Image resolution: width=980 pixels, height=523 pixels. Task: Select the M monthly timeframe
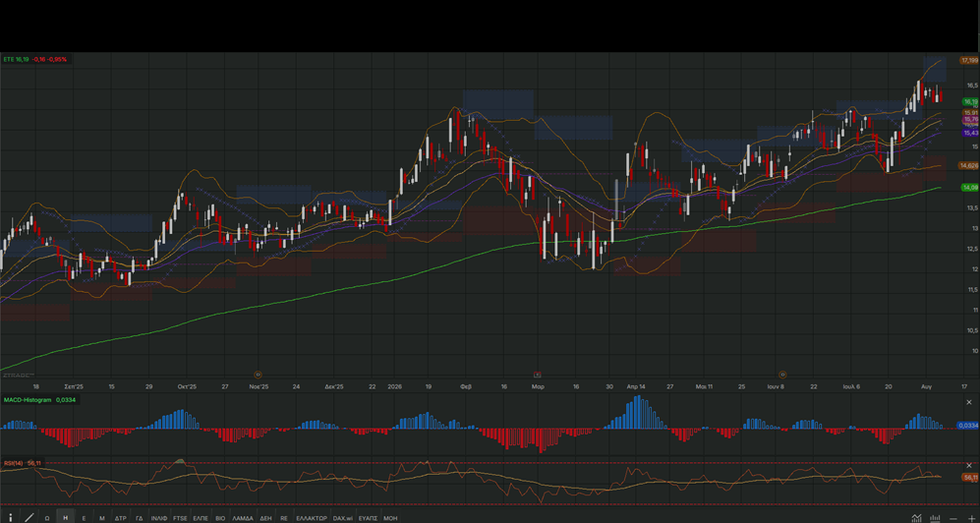[x=102, y=518]
